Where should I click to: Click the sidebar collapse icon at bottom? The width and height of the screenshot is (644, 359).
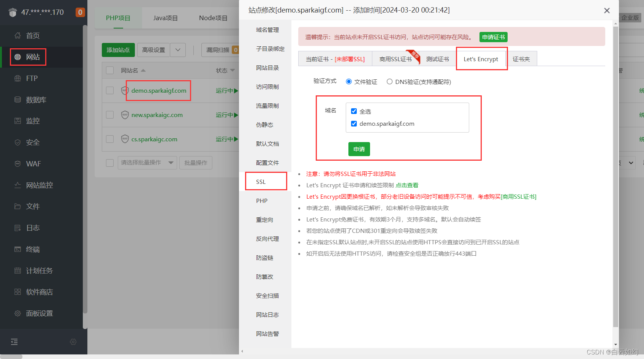pyautogui.click(x=14, y=342)
